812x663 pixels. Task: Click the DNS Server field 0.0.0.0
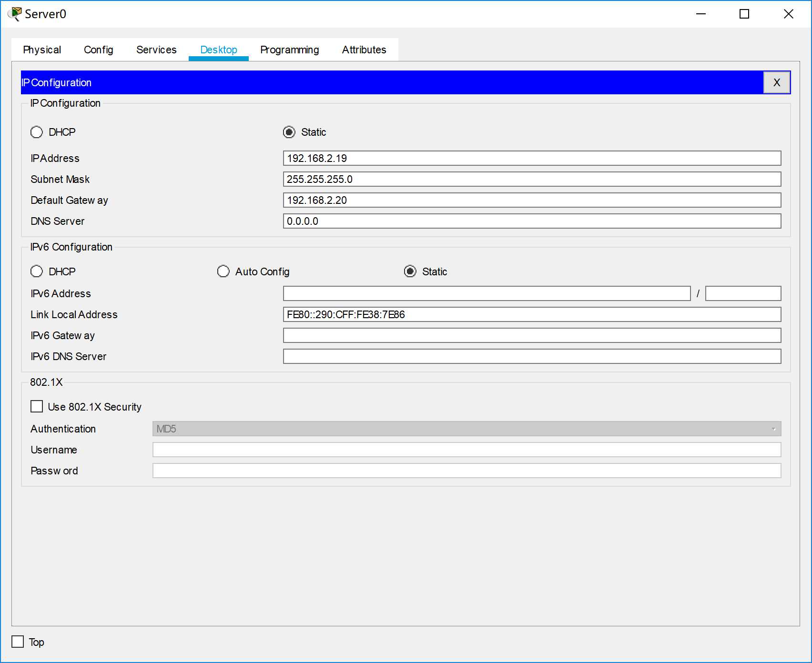532,221
